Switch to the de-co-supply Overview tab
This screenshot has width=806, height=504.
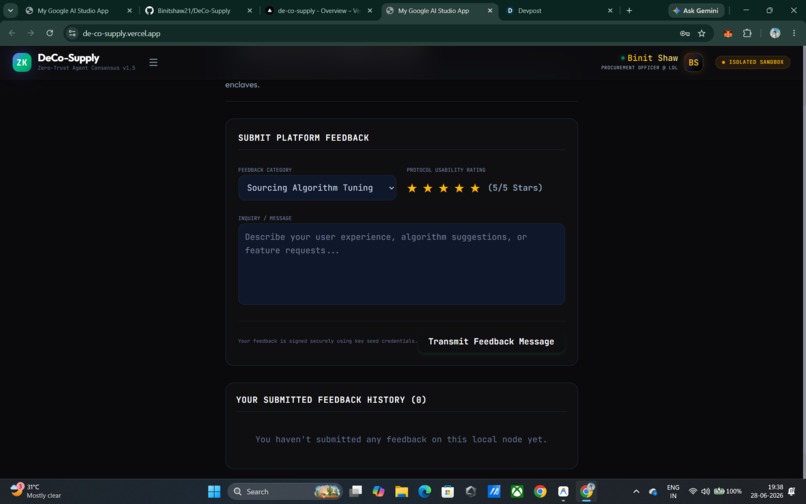point(318,10)
